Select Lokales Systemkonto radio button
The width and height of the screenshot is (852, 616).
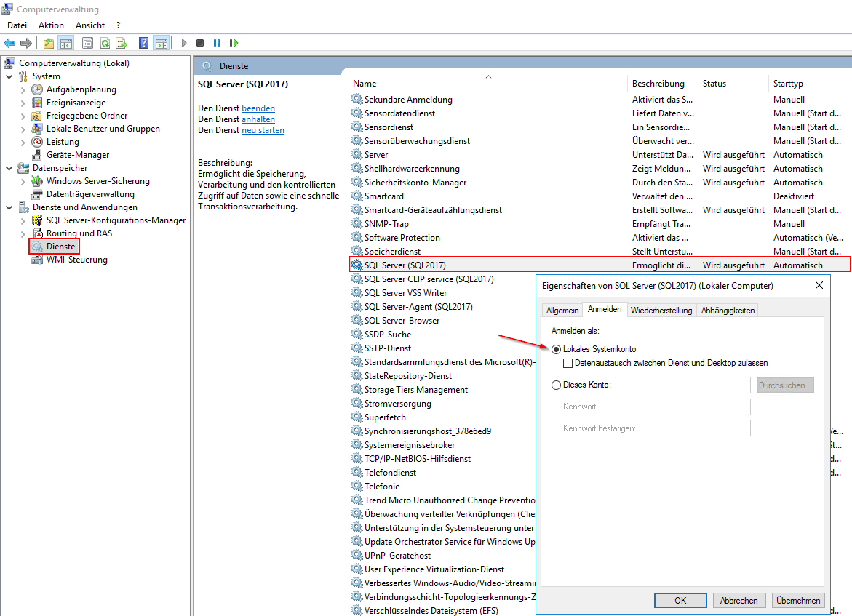point(556,349)
